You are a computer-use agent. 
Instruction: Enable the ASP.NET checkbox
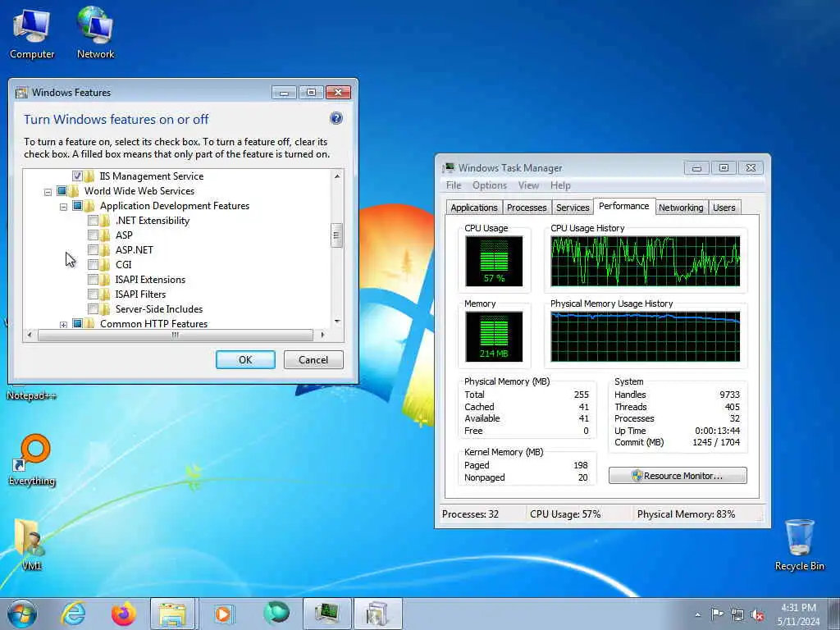(x=93, y=249)
